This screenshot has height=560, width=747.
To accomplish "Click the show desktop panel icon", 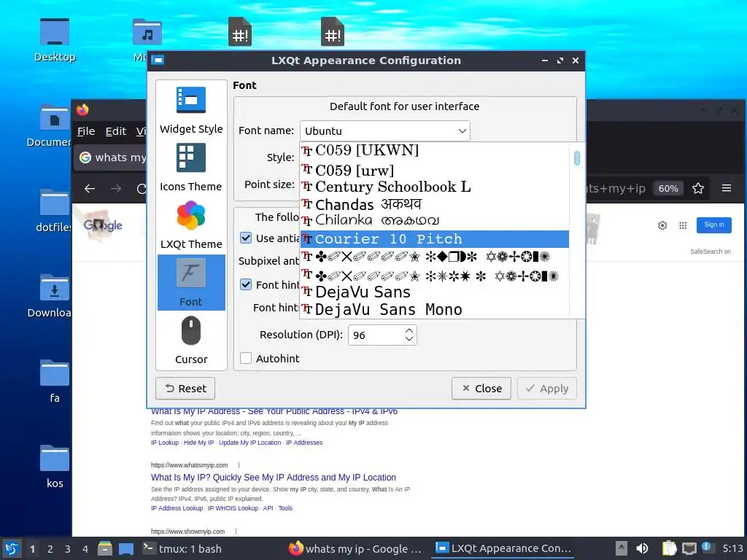I will 125,548.
